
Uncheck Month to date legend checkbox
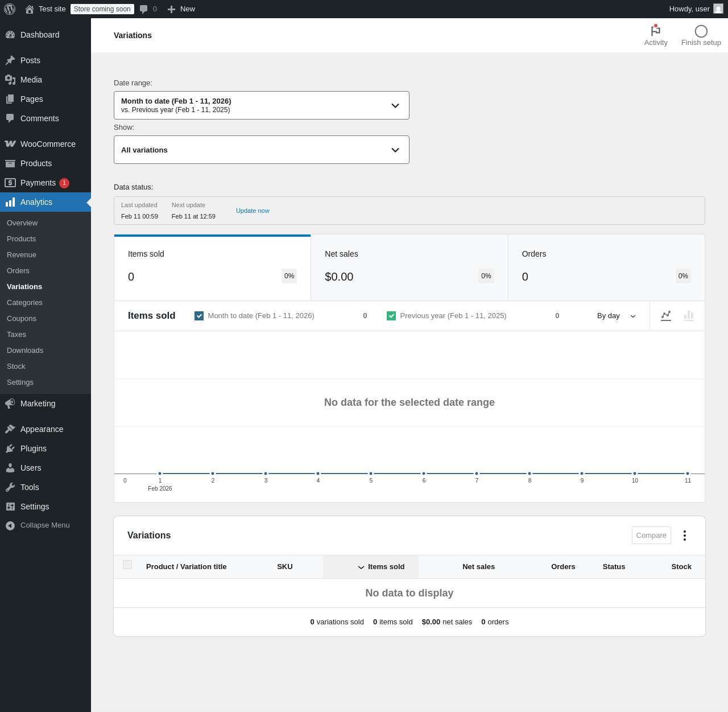(199, 316)
